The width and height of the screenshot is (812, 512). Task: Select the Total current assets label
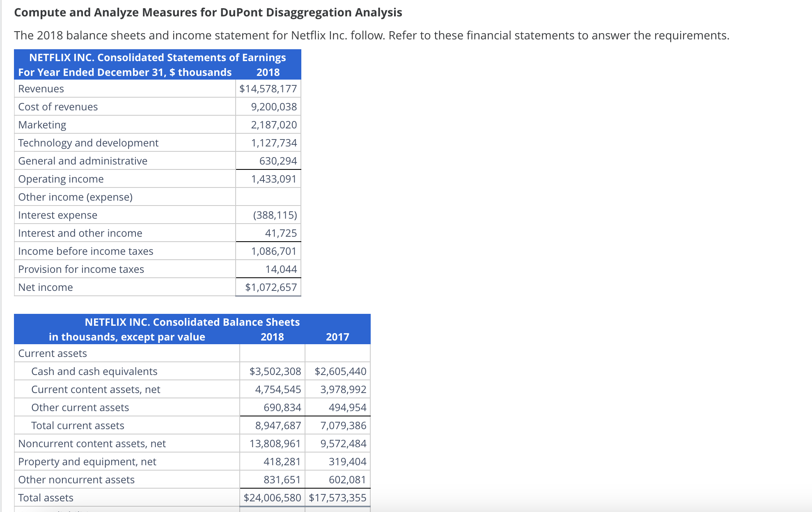[78, 425]
